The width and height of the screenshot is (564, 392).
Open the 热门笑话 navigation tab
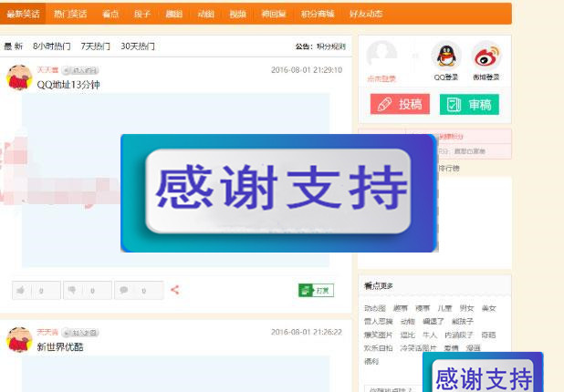(x=70, y=14)
